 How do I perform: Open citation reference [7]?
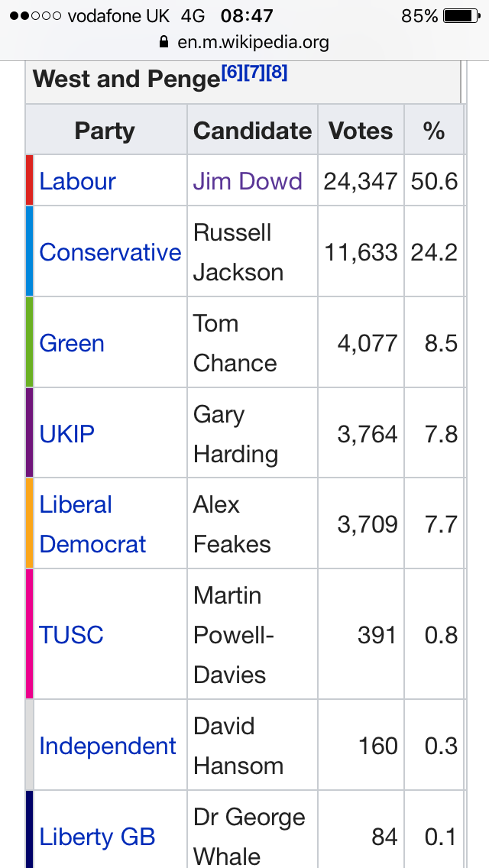(x=254, y=74)
